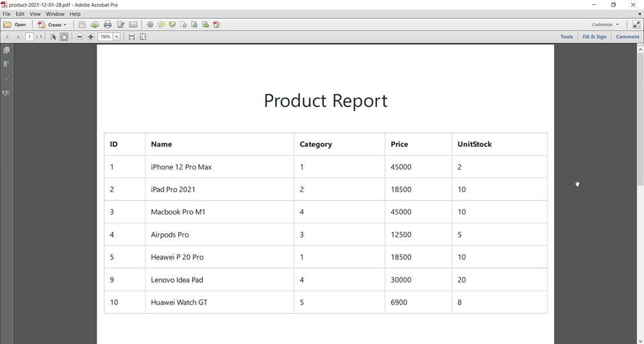Send file by email envelope icon
Viewport: 644px width, 344px height.
click(x=133, y=25)
